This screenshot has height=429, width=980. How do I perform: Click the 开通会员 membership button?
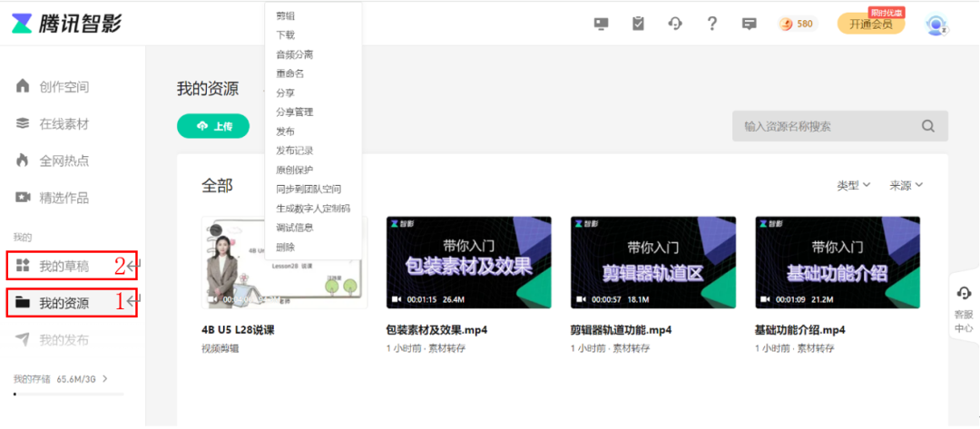point(870,24)
